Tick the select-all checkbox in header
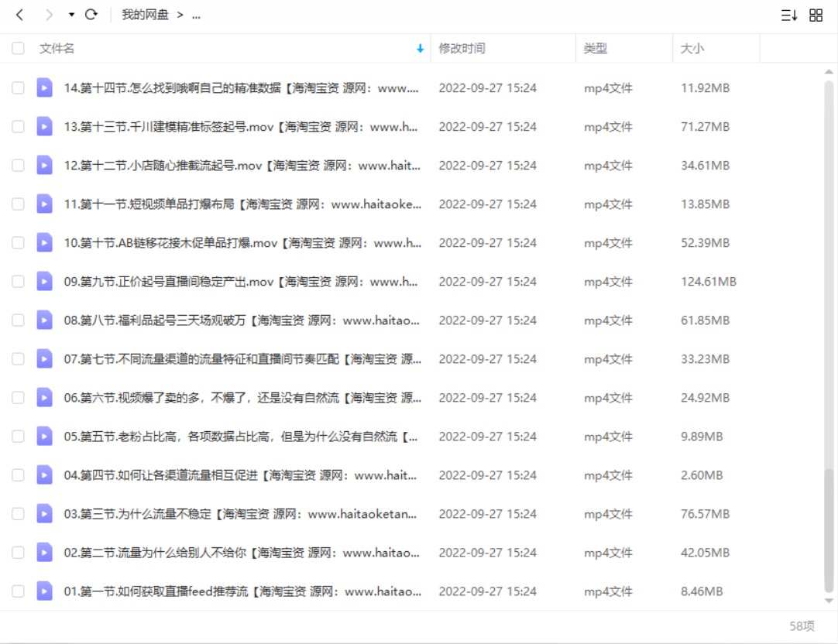This screenshot has height=644, width=838. 18,48
